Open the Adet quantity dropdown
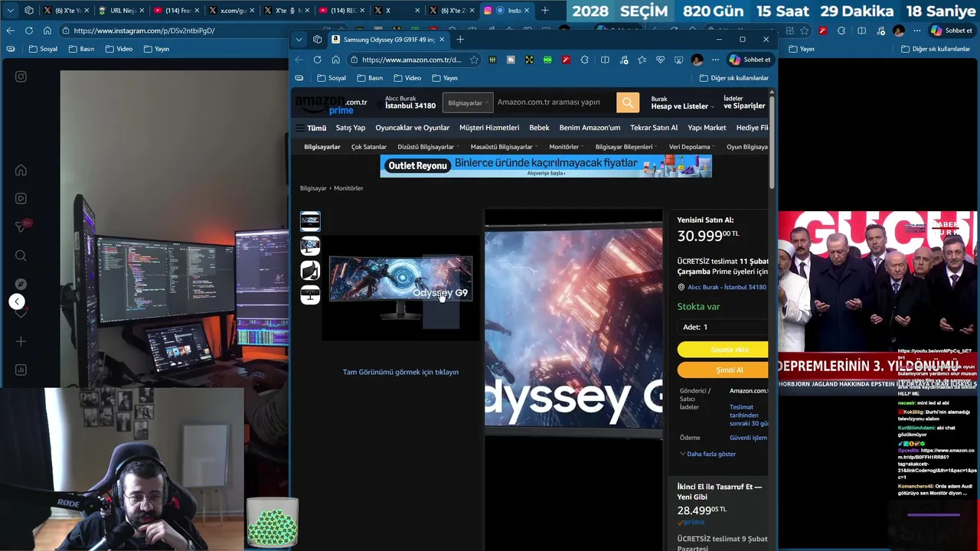Image resolution: width=980 pixels, height=551 pixels. 723,327
